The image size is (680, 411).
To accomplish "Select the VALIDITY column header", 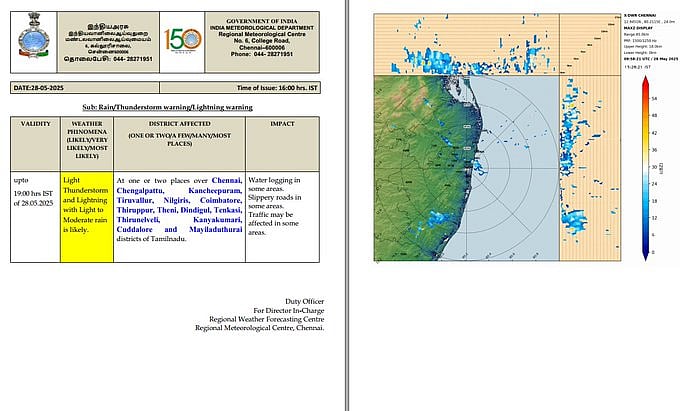I will [35, 123].
